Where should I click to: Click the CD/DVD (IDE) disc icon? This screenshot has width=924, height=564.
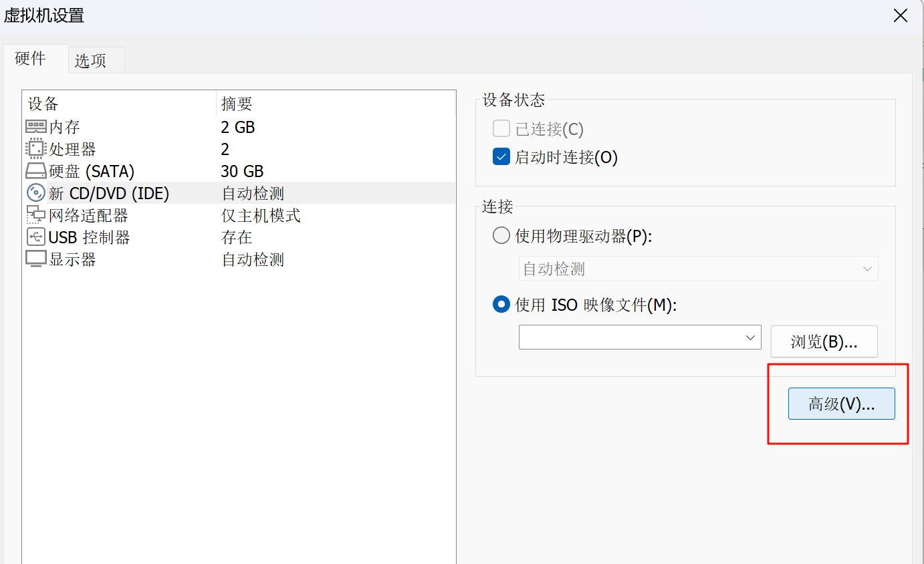36,193
